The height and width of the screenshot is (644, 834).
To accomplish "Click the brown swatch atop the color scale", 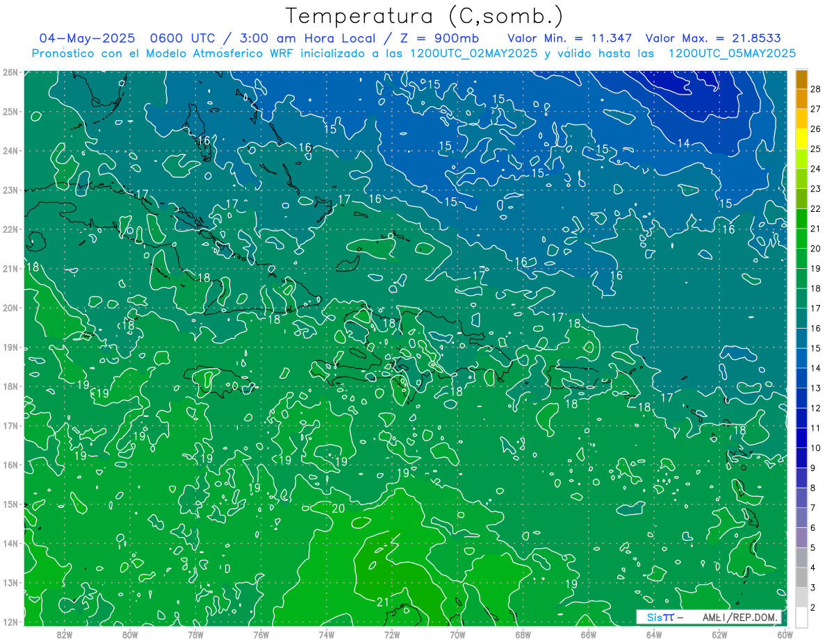I will [801, 79].
